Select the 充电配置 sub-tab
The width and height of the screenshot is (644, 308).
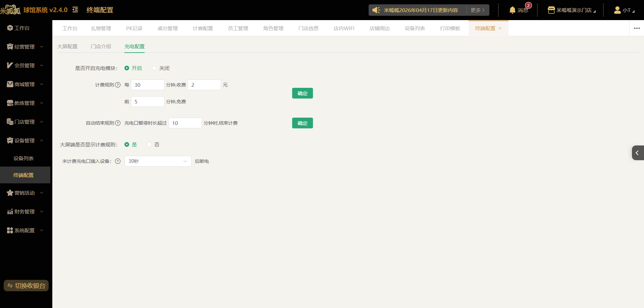coord(135,46)
